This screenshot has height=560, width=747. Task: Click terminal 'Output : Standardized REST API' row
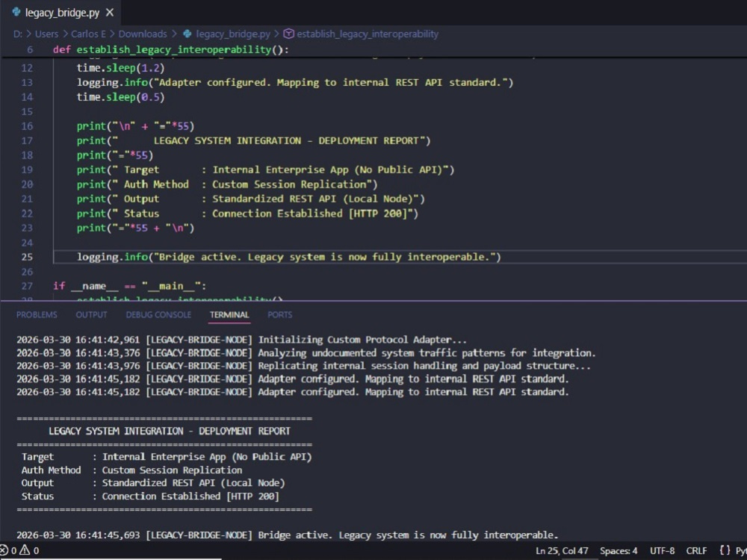[x=153, y=483]
